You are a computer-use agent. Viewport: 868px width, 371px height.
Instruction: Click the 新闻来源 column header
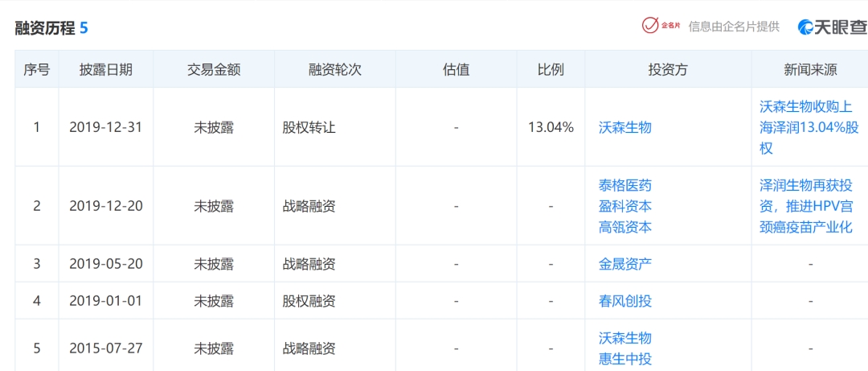tap(810, 69)
